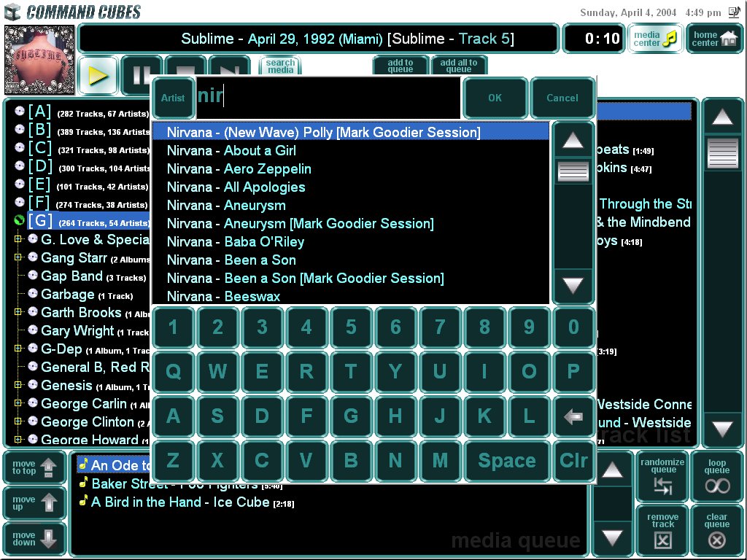Image resolution: width=747 pixels, height=560 pixels.
Task: Select Nirvana - Baba O'Riley
Action: (x=351, y=241)
